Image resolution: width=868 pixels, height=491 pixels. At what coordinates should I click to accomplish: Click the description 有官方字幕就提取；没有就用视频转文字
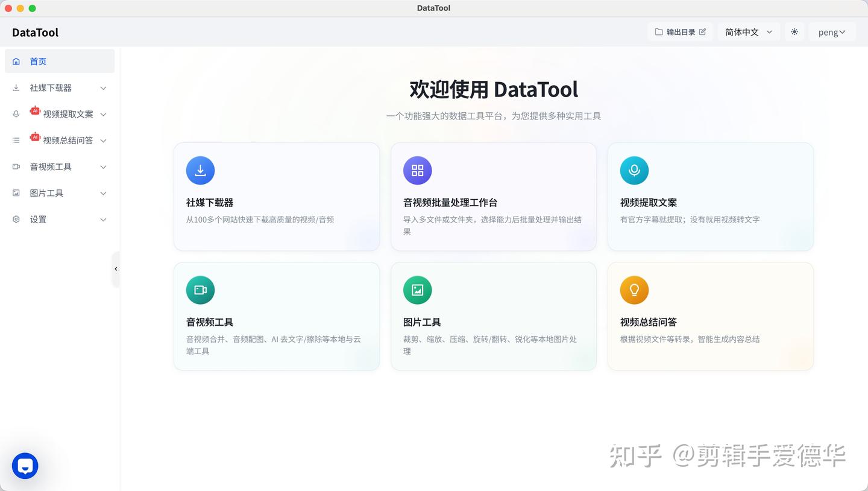click(x=690, y=220)
